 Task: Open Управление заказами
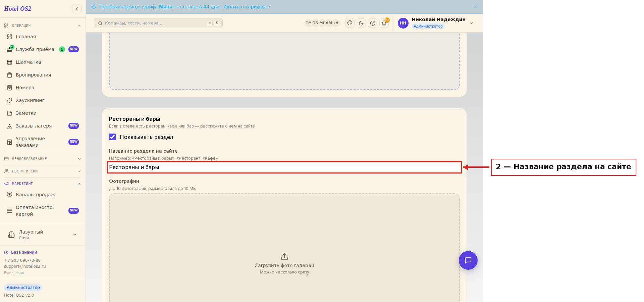tap(43, 142)
